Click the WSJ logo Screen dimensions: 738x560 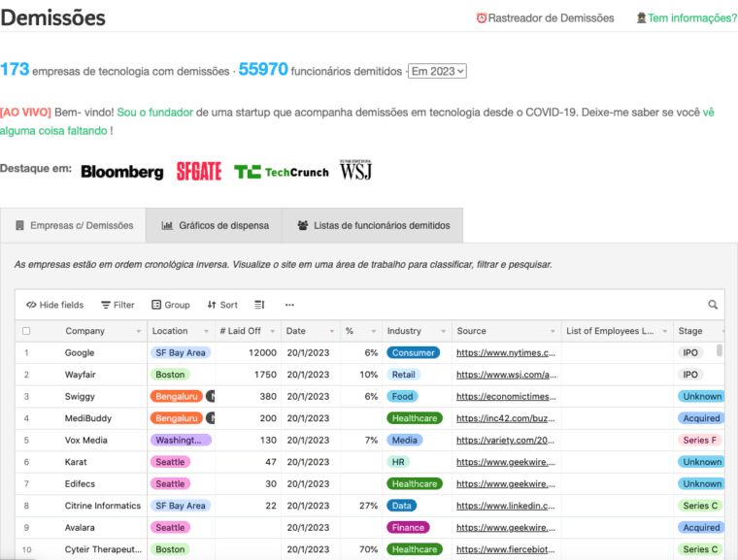click(355, 170)
